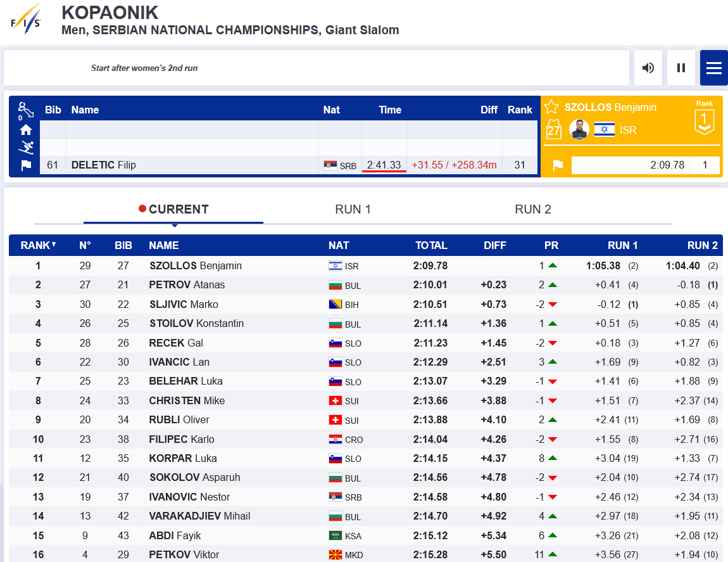Click the +31.55 / +258.34m difference
Screen dimensions: 728x562
454,165
